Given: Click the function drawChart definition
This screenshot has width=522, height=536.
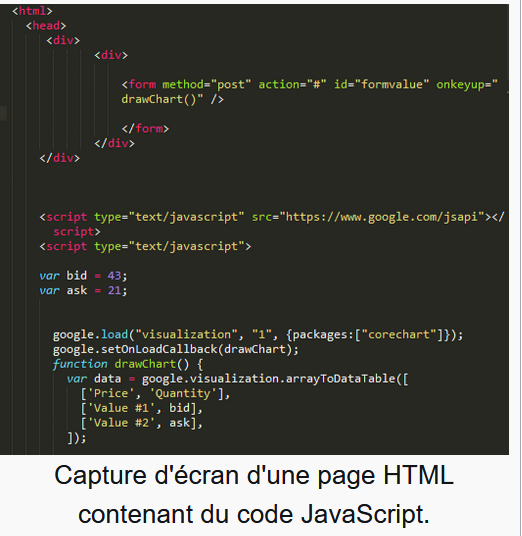Looking at the screenshot, I should pyautogui.click(x=128, y=364).
